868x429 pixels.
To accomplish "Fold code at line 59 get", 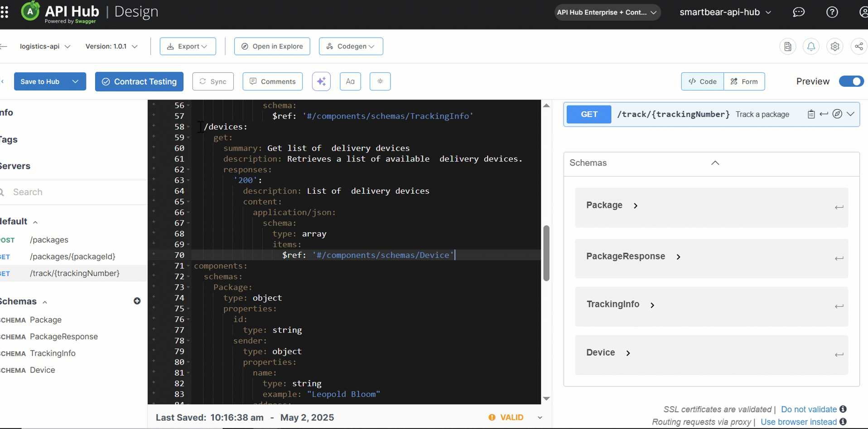I will coord(188,138).
